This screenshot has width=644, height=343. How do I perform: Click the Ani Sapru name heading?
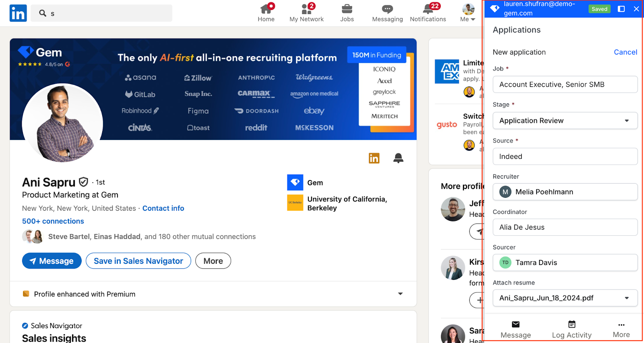coord(49,183)
